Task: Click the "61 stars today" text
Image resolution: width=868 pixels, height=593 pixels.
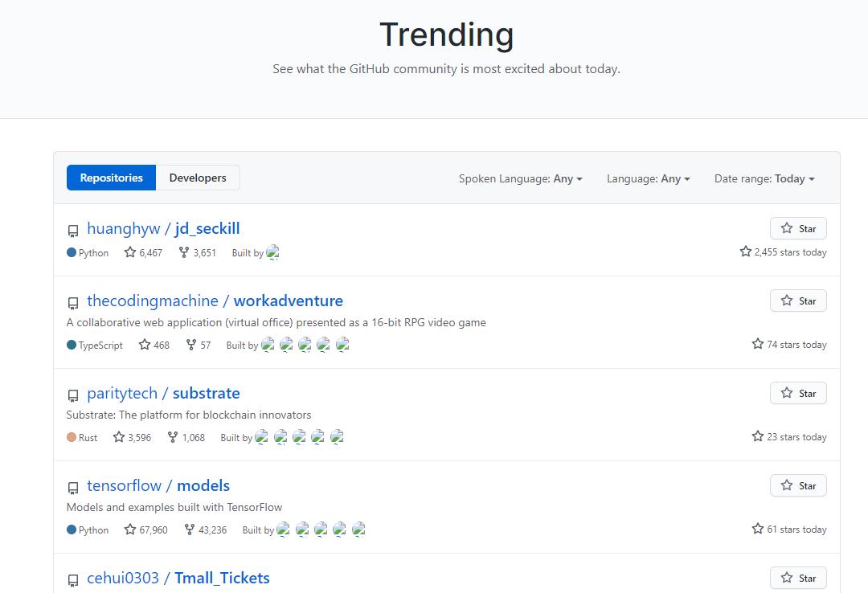Action: pyautogui.click(x=789, y=530)
